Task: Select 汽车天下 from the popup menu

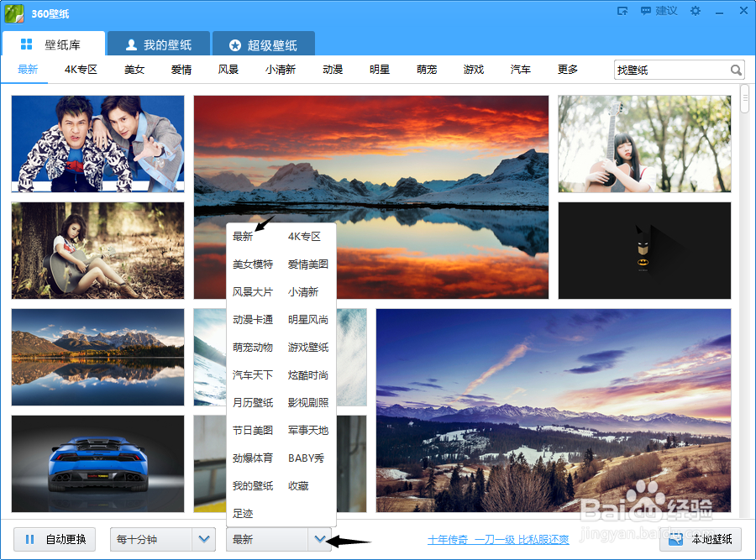Action: tap(254, 374)
